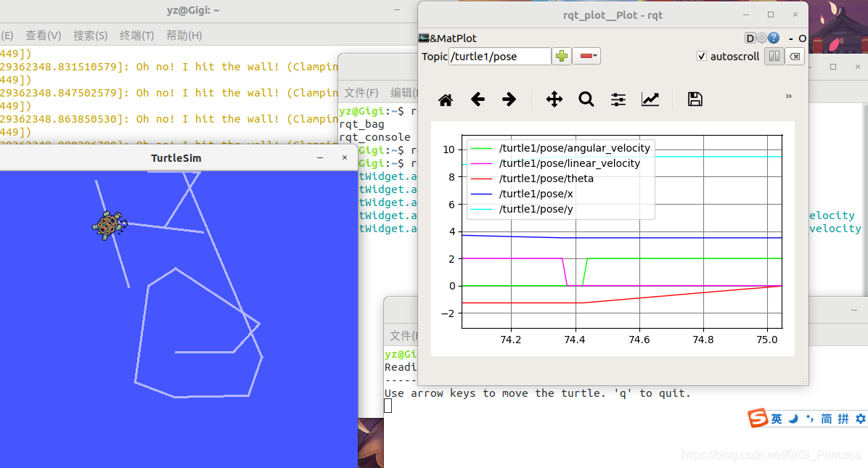Toggle 简 simplified Chinese in IME bar
868x468 pixels.
827,419
